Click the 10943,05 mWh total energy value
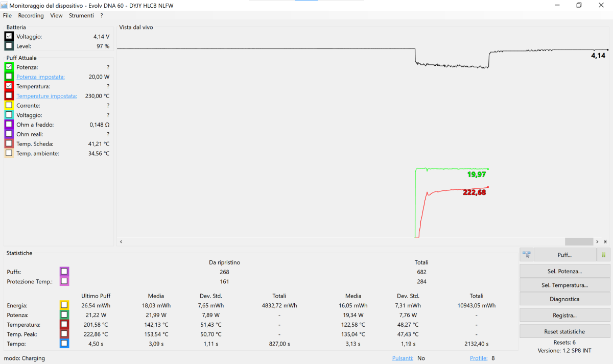Screen dimensions: 613x364 click(x=476, y=305)
